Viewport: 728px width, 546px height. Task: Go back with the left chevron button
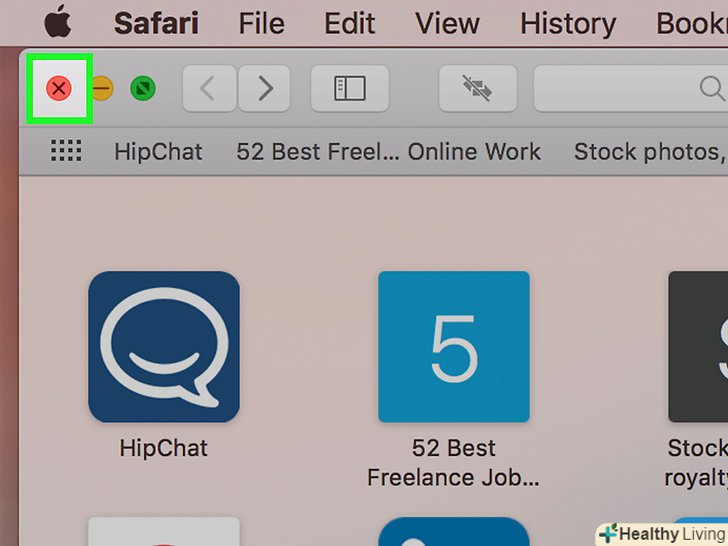click(209, 88)
